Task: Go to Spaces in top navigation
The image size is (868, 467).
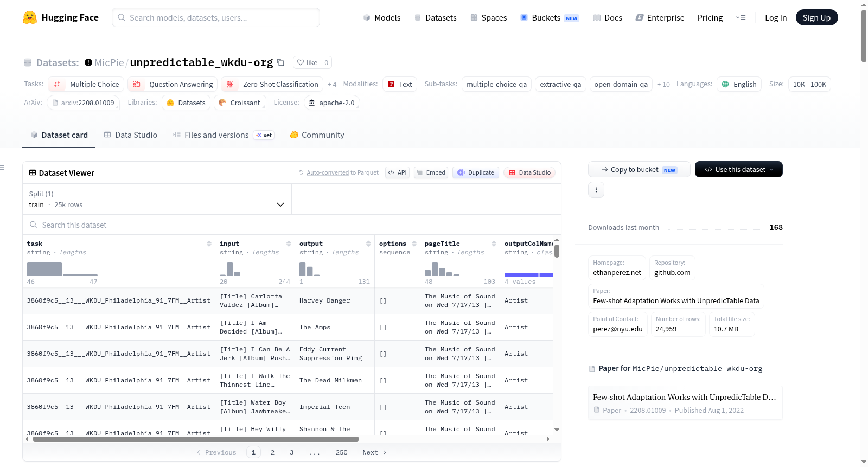Action: [x=489, y=18]
